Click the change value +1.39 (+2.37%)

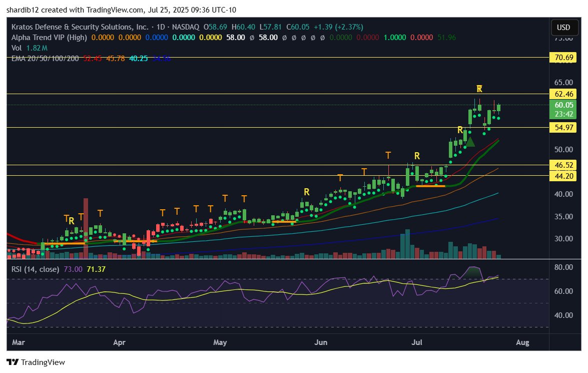pos(339,27)
